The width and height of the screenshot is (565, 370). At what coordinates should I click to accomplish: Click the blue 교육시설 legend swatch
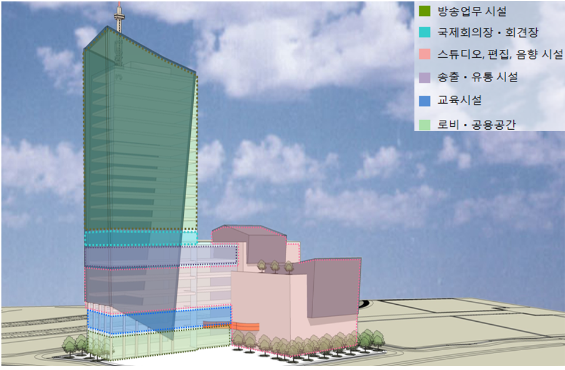click(425, 101)
